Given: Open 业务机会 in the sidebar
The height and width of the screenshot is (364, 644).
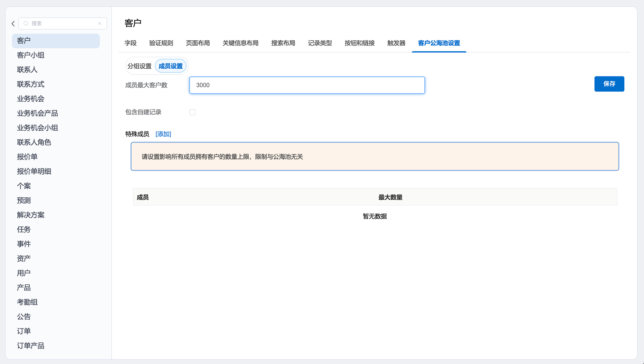Looking at the screenshot, I should pos(31,99).
